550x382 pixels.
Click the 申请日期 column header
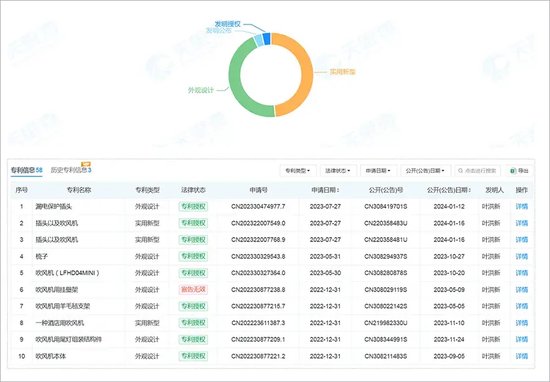325,190
